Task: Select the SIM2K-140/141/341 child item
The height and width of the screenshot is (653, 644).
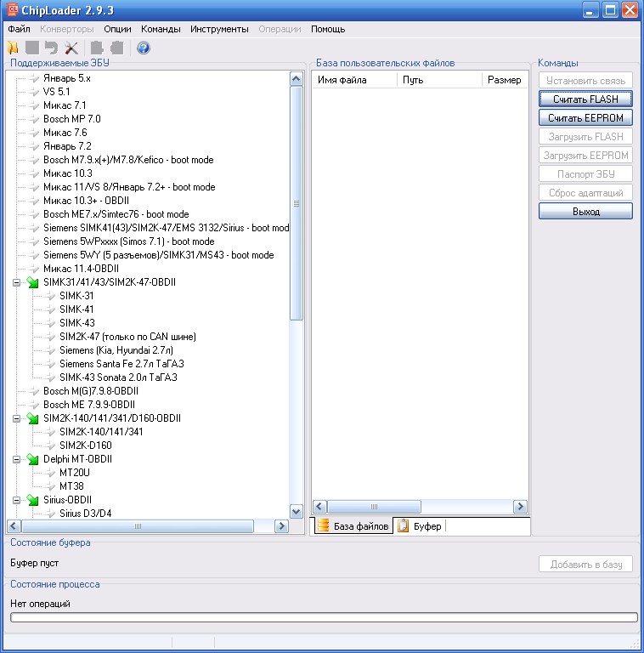Action: click(101, 432)
